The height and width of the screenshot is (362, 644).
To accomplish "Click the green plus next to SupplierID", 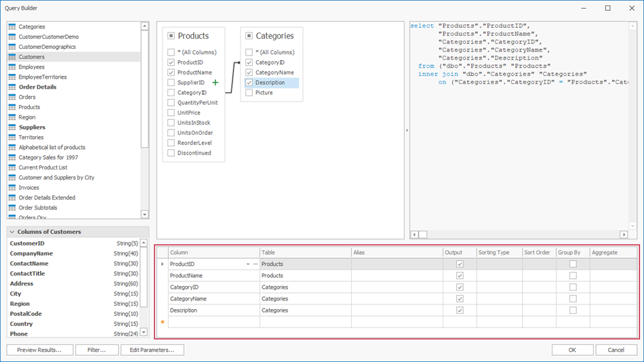I will (x=216, y=83).
